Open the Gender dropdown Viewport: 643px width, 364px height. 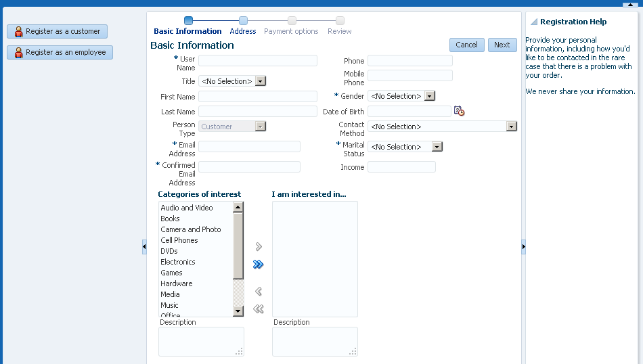[429, 96]
